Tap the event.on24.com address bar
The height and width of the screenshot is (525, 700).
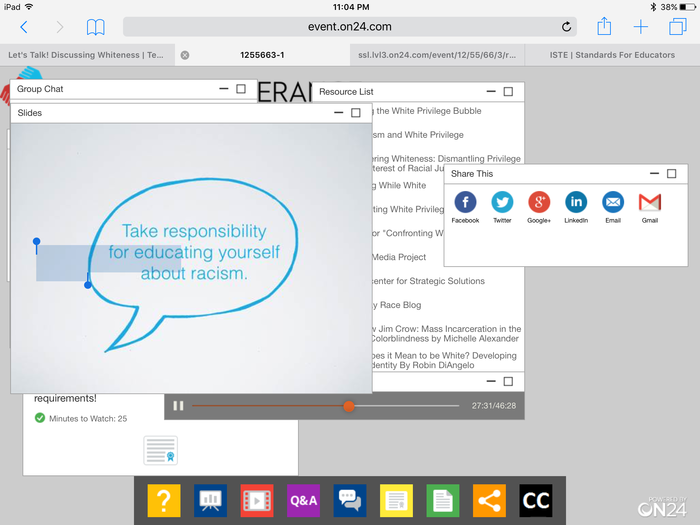(350, 27)
